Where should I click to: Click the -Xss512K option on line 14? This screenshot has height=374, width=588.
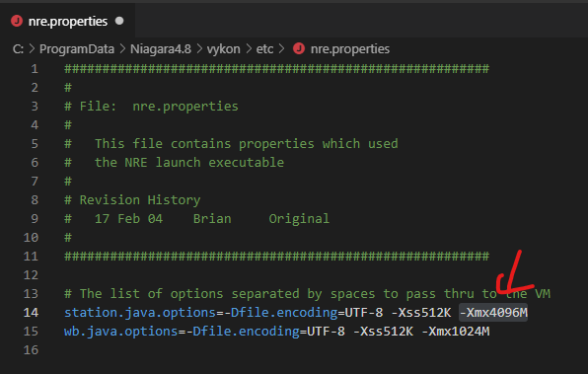pyautogui.click(x=421, y=313)
